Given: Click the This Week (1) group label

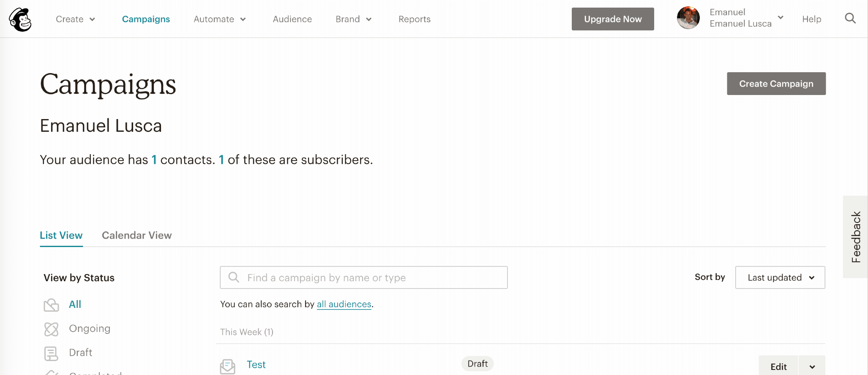Looking at the screenshot, I should point(247,332).
